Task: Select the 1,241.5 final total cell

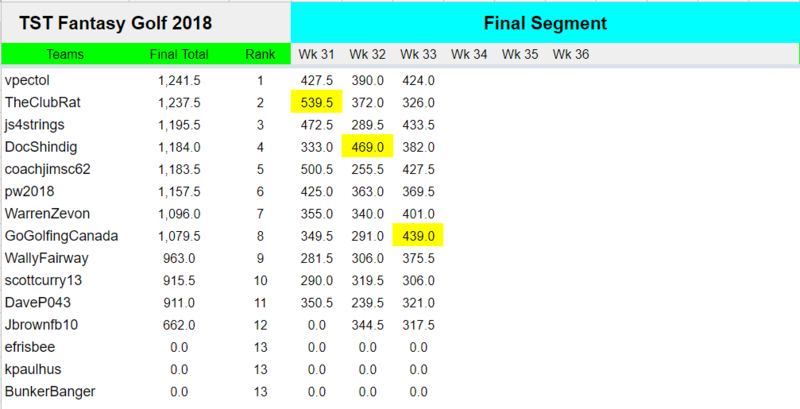Action: pyautogui.click(x=180, y=80)
